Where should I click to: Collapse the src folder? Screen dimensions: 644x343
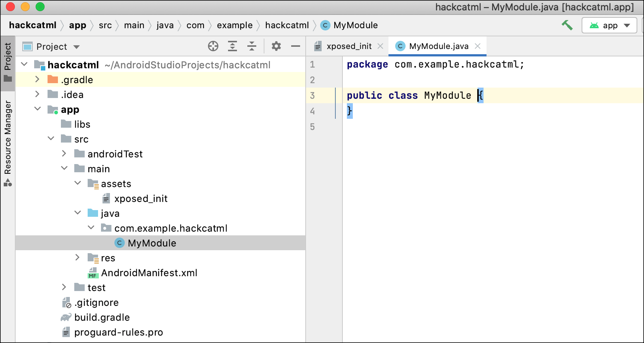51,139
